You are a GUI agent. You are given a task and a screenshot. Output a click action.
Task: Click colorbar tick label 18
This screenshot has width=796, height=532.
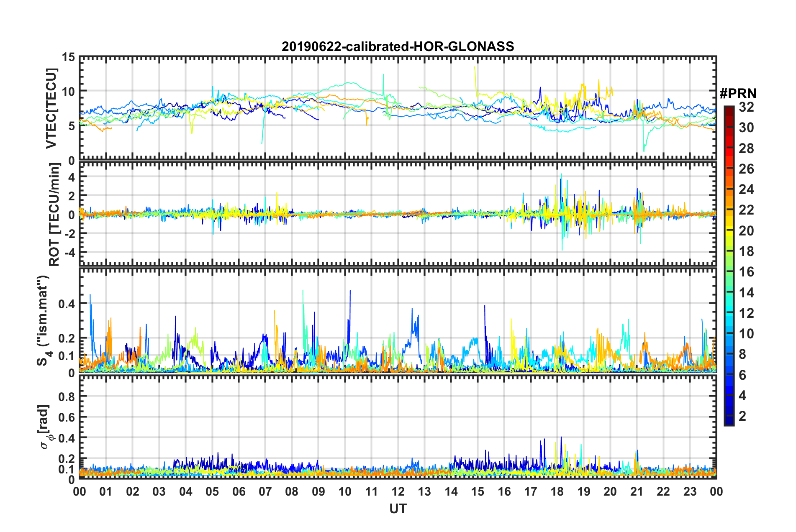[x=746, y=251]
